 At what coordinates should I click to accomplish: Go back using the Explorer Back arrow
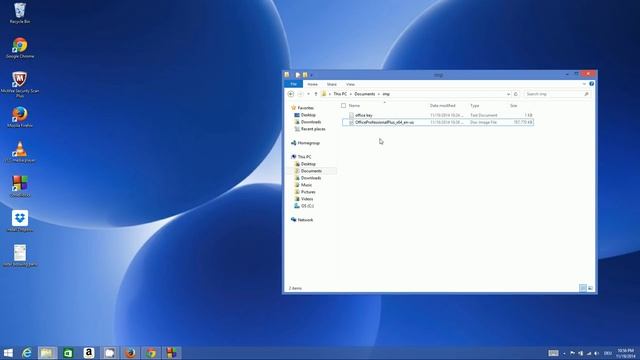click(x=291, y=94)
